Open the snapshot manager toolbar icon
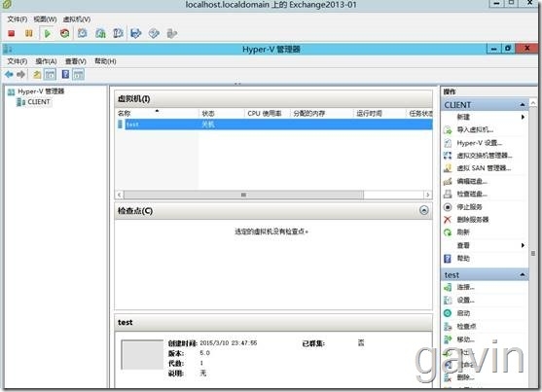542x392 pixels. [x=118, y=33]
